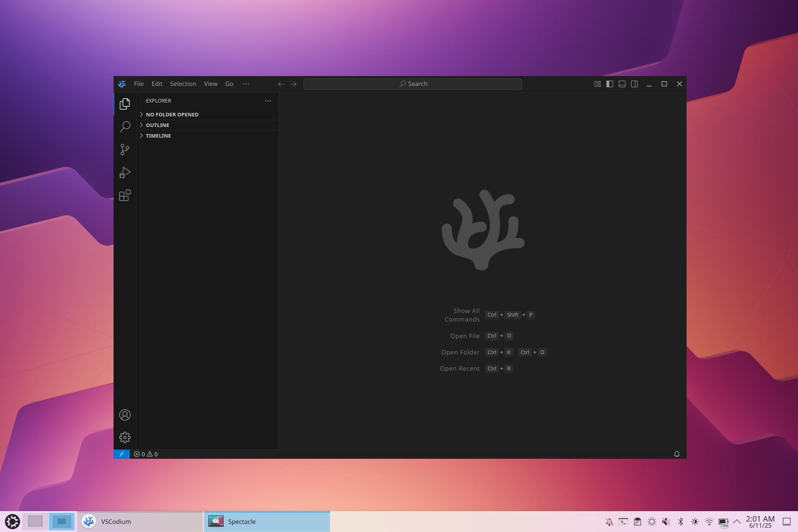Screen dimensions: 798x532
Task: Click the Search box at the top
Action: tap(412, 84)
